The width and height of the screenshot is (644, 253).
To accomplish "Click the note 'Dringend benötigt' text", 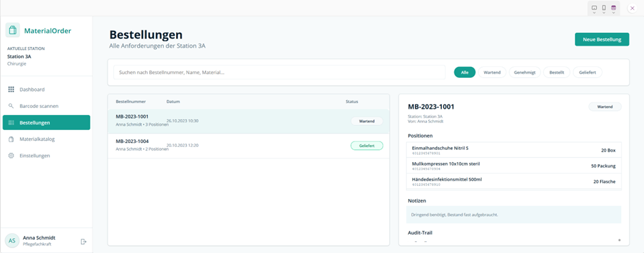I will [x=455, y=215].
